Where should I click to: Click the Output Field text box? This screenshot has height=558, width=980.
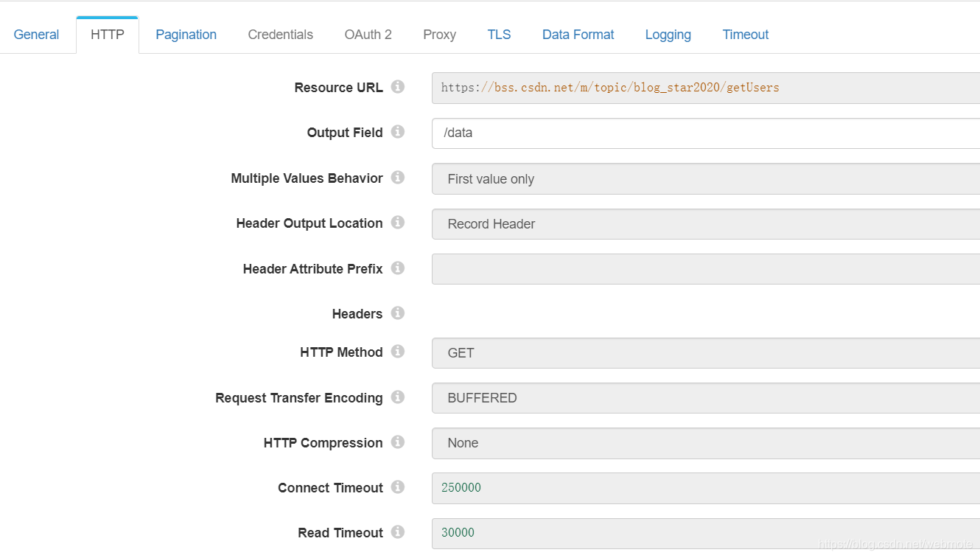pos(705,133)
